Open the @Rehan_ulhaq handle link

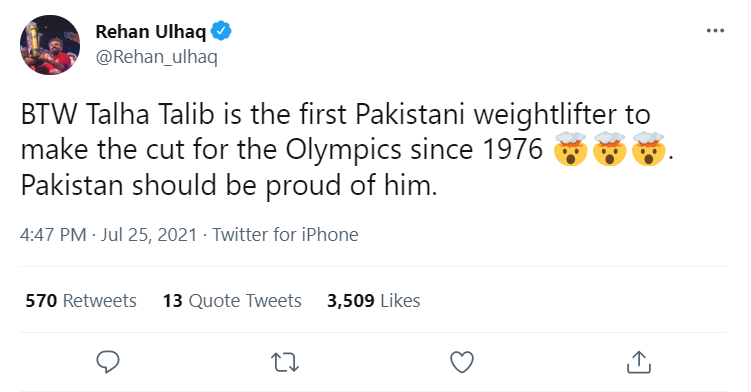click(157, 57)
